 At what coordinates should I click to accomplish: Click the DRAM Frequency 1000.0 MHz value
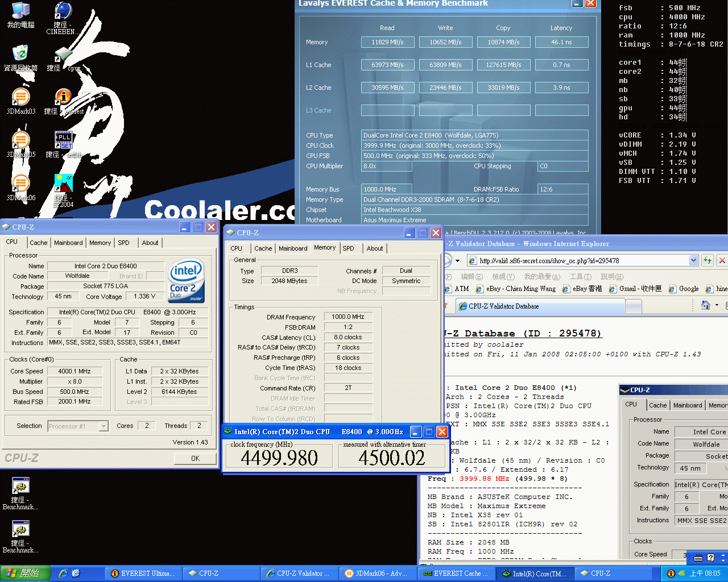(x=348, y=317)
